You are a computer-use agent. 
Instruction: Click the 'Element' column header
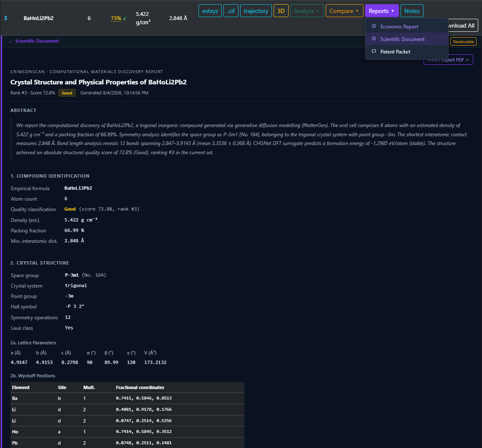[x=21, y=387]
